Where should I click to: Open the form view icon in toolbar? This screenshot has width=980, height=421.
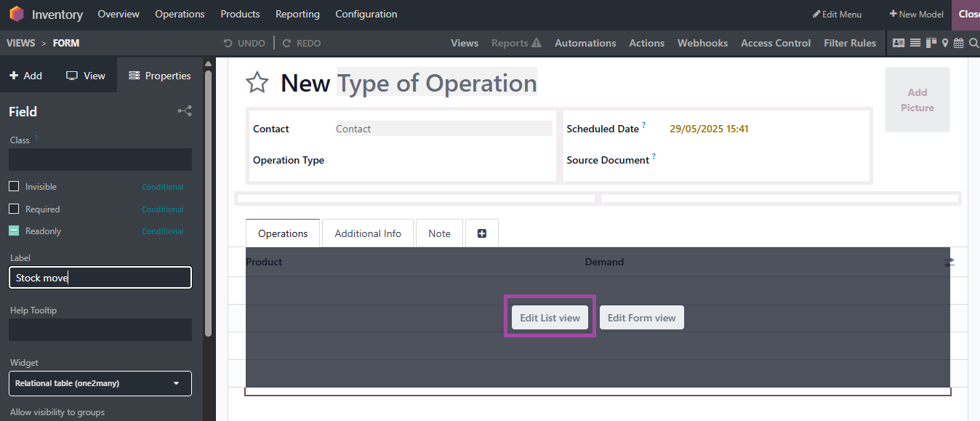tap(899, 43)
